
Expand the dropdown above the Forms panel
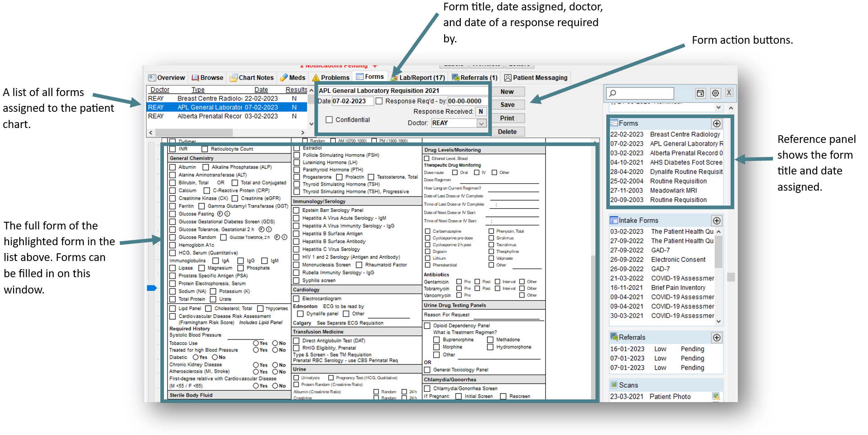point(718,107)
